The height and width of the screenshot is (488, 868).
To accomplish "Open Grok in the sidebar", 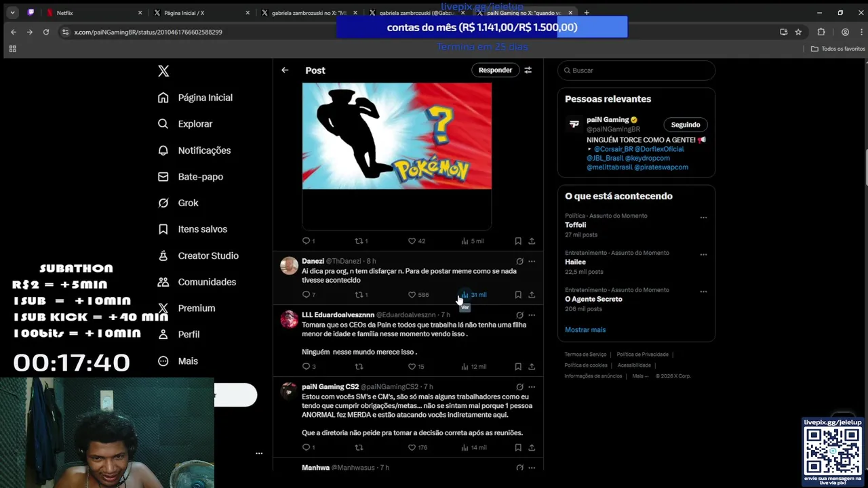I will click(x=178, y=203).
